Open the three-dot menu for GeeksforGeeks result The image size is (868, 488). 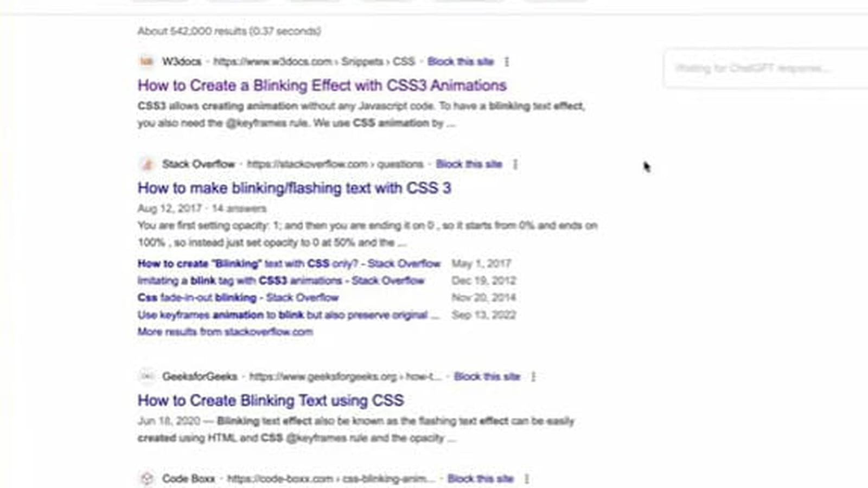(533, 376)
